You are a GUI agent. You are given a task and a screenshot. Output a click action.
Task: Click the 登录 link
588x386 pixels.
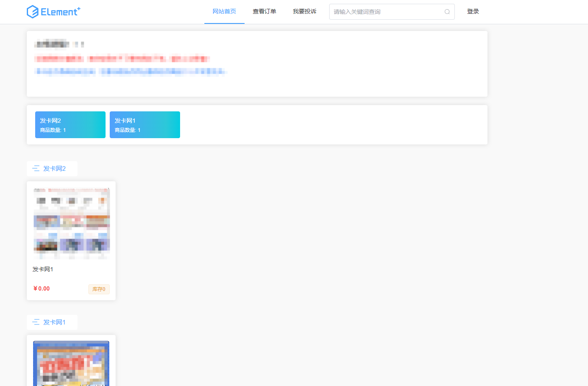[x=473, y=11]
